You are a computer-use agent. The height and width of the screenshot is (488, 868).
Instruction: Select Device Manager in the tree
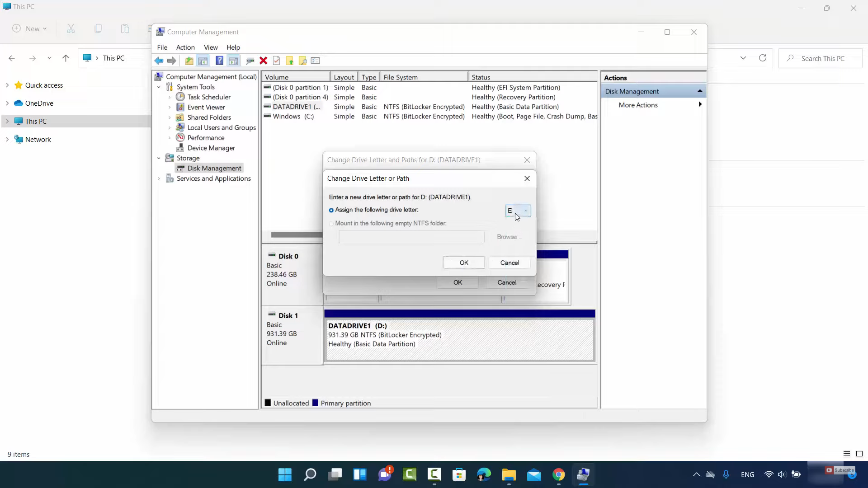pos(211,148)
